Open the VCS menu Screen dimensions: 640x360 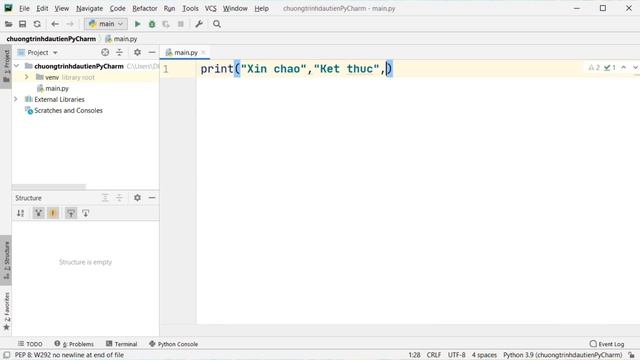pyautogui.click(x=211, y=8)
